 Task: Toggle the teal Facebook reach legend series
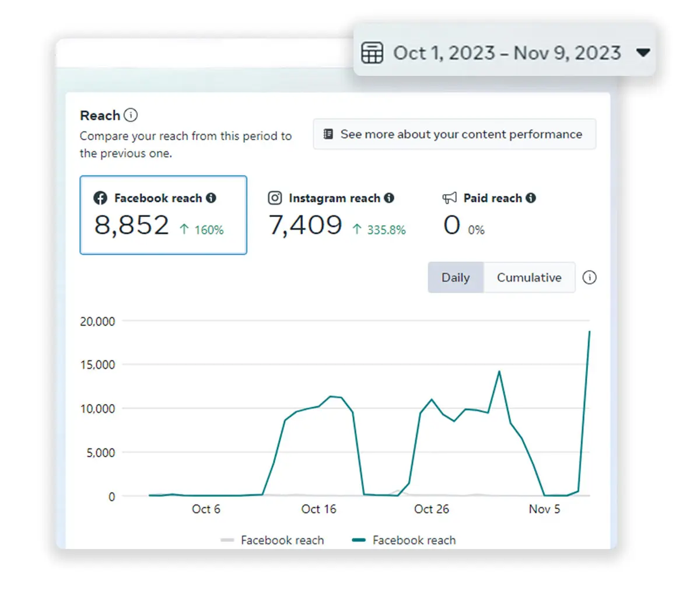414,541
